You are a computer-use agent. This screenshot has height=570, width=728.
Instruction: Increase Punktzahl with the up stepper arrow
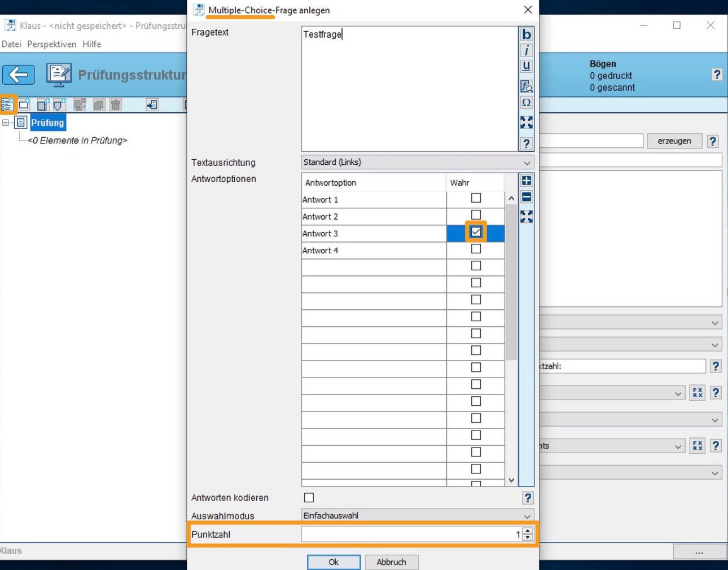pos(527,531)
